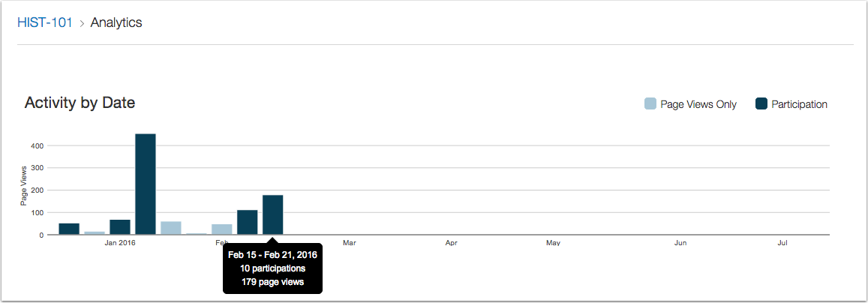868x303 pixels.
Task: Click the Analytics breadcrumb text
Action: point(116,22)
